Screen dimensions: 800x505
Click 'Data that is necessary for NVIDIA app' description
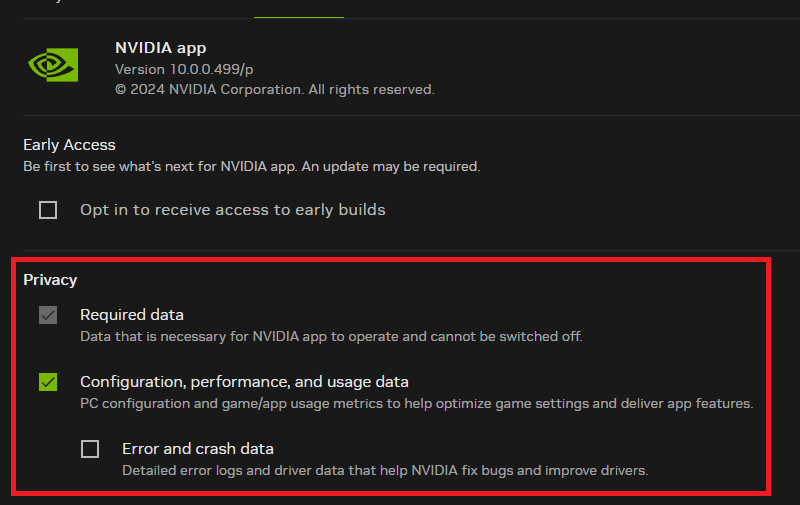click(331, 337)
